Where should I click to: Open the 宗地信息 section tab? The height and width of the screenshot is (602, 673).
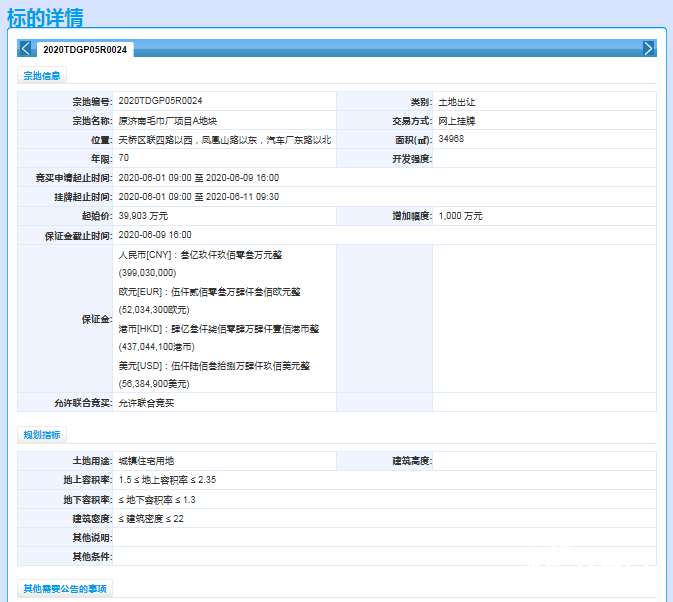coord(42,75)
